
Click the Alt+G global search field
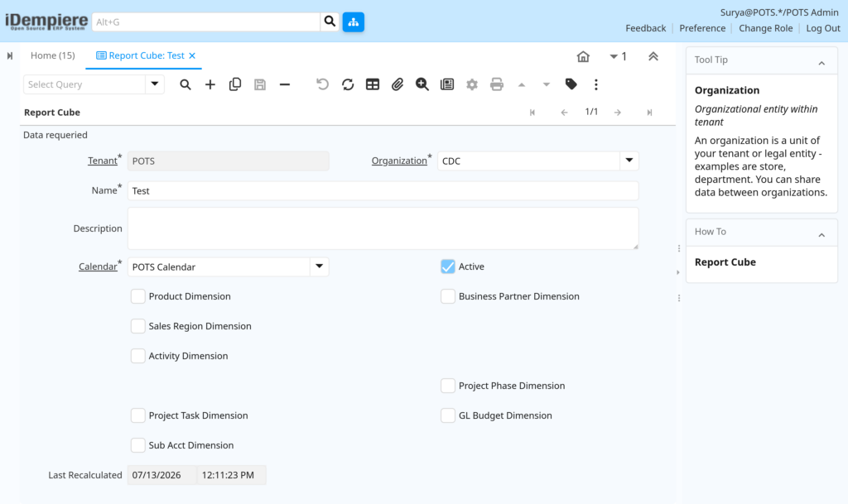point(206,22)
